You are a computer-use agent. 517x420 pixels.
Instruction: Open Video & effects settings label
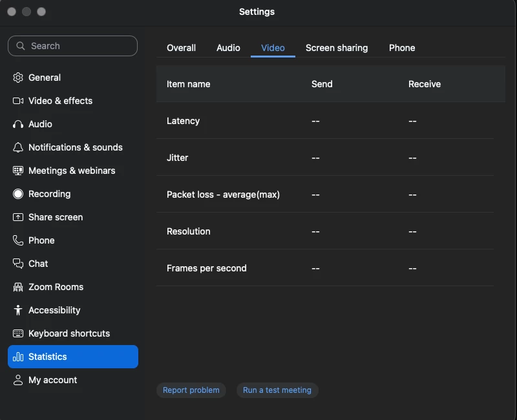click(60, 101)
